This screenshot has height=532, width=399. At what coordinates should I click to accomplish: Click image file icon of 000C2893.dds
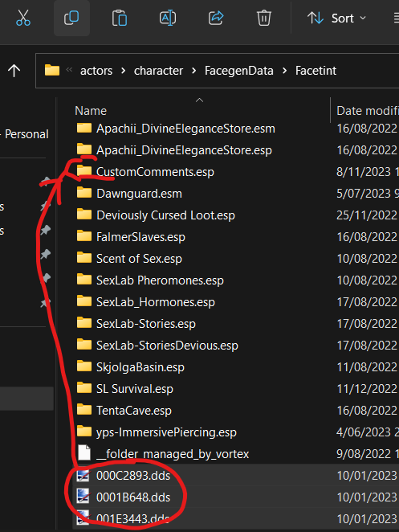click(x=83, y=475)
